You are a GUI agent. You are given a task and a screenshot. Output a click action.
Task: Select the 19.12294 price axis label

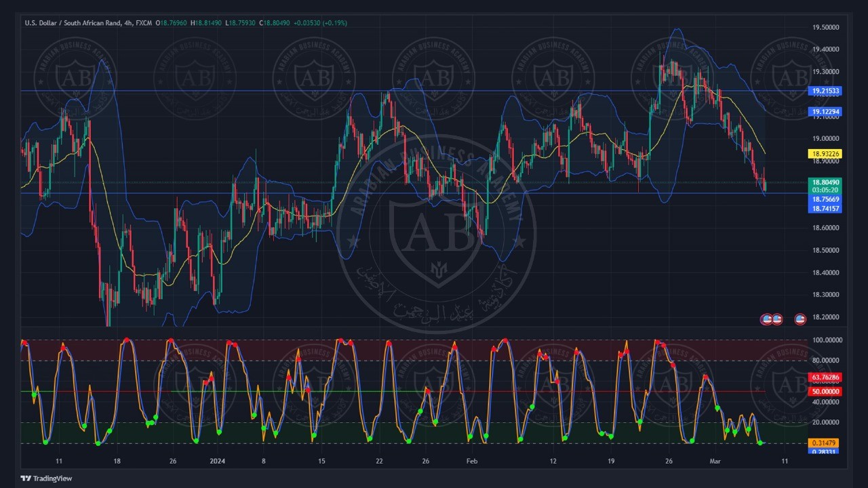point(825,112)
